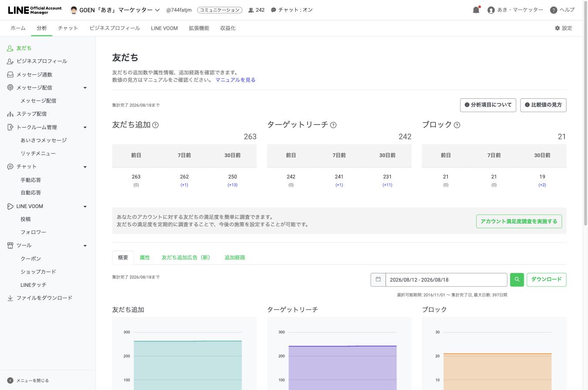Open フォロワー under LINE VOOM
The width and height of the screenshot is (588, 390).
[x=33, y=232]
